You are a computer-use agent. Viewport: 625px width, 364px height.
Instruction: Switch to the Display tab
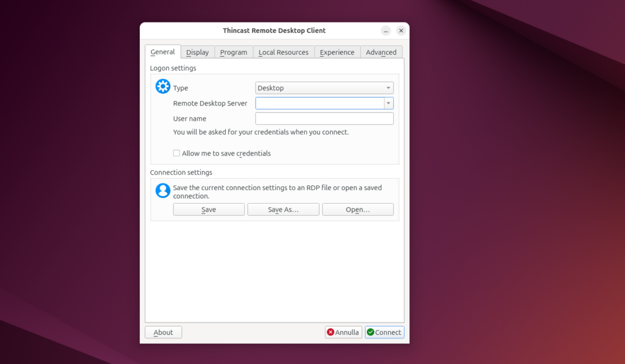(197, 52)
